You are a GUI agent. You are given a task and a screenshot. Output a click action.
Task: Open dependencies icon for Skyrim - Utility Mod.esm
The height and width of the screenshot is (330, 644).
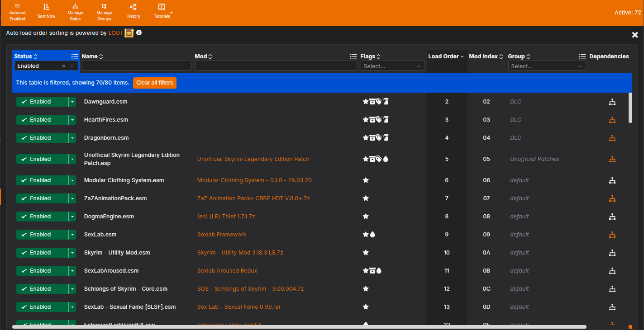coord(612,253)
